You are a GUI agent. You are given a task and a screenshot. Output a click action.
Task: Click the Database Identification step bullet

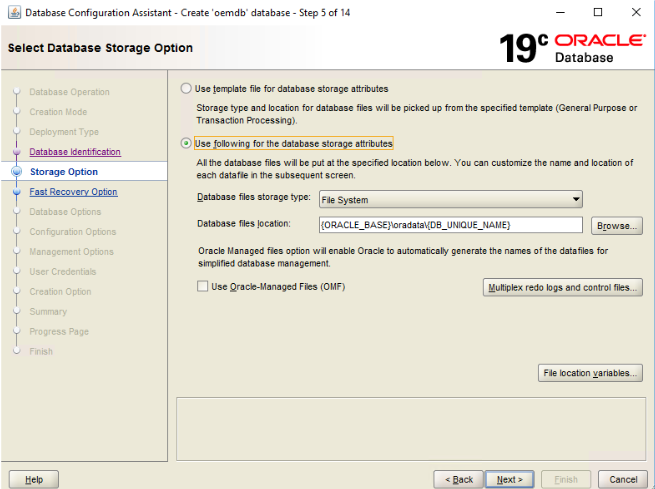coord(16,152)
